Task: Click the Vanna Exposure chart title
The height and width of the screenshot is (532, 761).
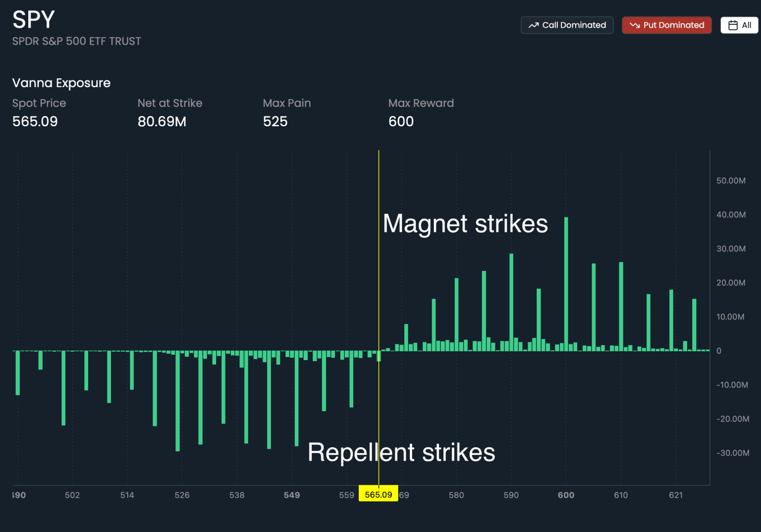Action: click(x=61, y=83)
